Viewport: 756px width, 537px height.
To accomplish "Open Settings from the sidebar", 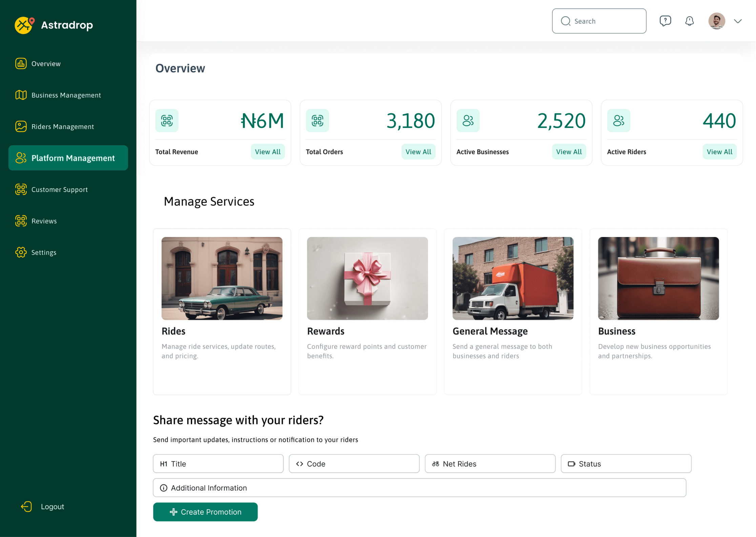I will (44, 253).
